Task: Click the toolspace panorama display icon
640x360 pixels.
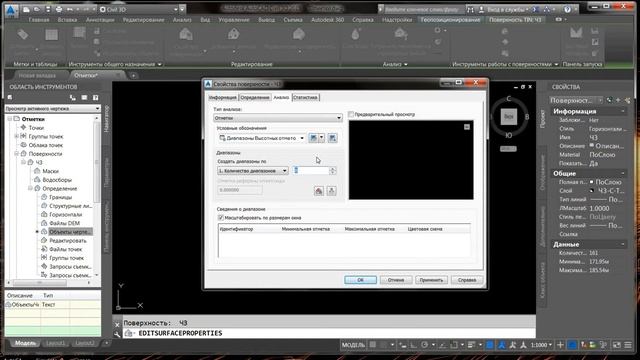Action: coord(84,98)
